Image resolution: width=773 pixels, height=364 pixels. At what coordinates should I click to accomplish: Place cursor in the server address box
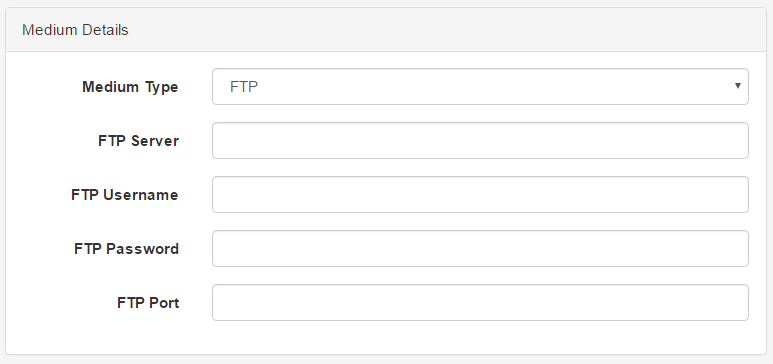click(480, 141)
